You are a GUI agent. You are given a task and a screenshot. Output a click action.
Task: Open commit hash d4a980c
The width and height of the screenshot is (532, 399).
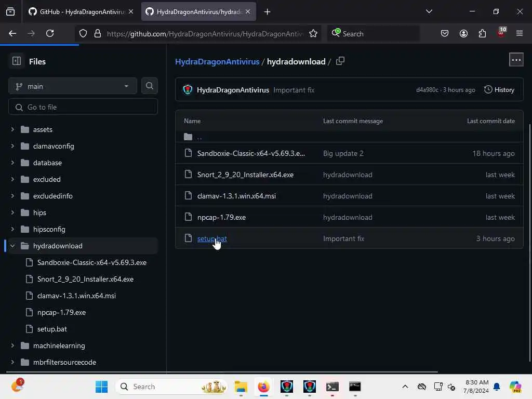tap(427, 90)
